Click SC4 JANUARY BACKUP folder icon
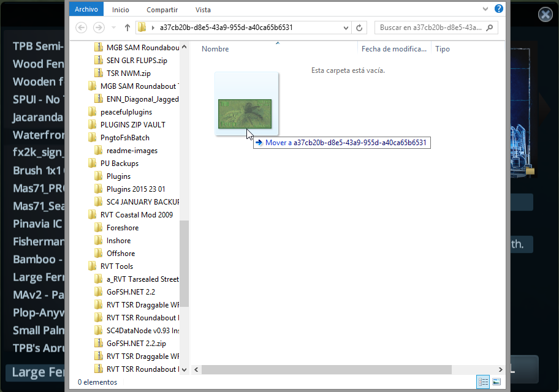This screenshot has width=559, height=392. pyautogui.click(x=99, y=202)
